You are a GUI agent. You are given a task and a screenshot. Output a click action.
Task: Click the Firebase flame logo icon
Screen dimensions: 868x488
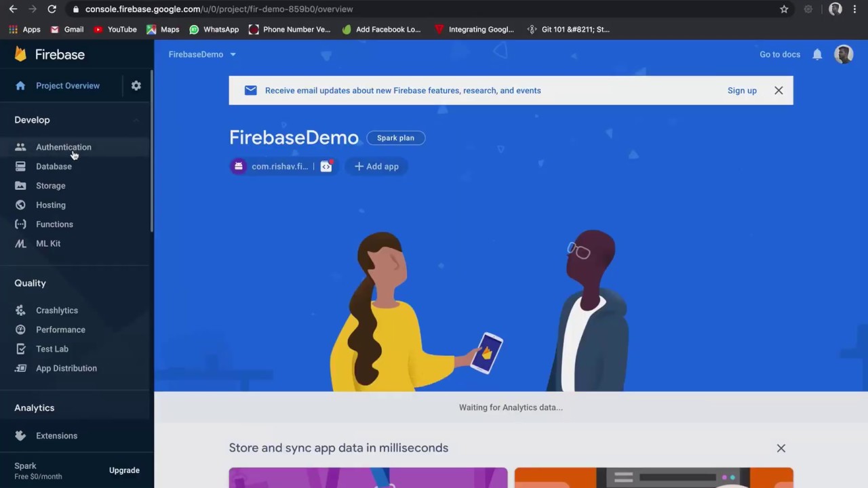pos(20,54)
